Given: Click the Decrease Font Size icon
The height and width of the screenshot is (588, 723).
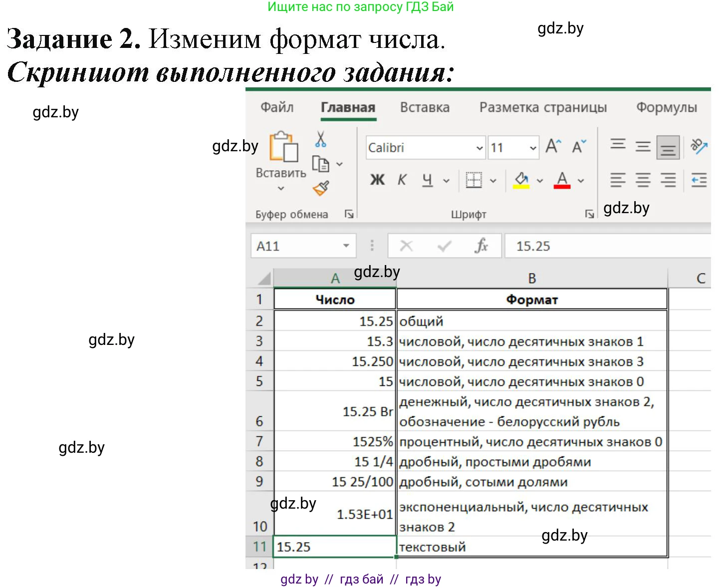Looking at the screenshot, I should click(x=579, y=146).
